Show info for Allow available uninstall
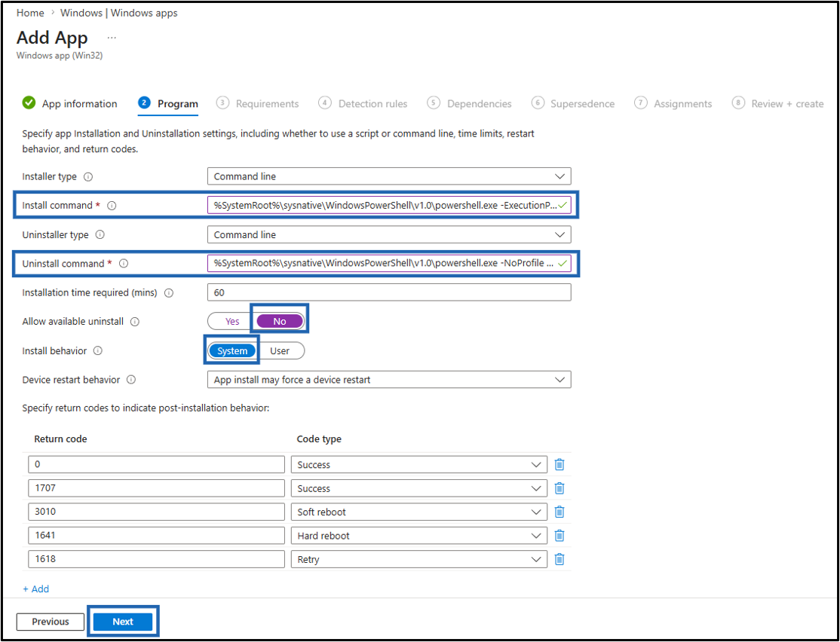Screen dimensions: 840x642 (135, 322)
